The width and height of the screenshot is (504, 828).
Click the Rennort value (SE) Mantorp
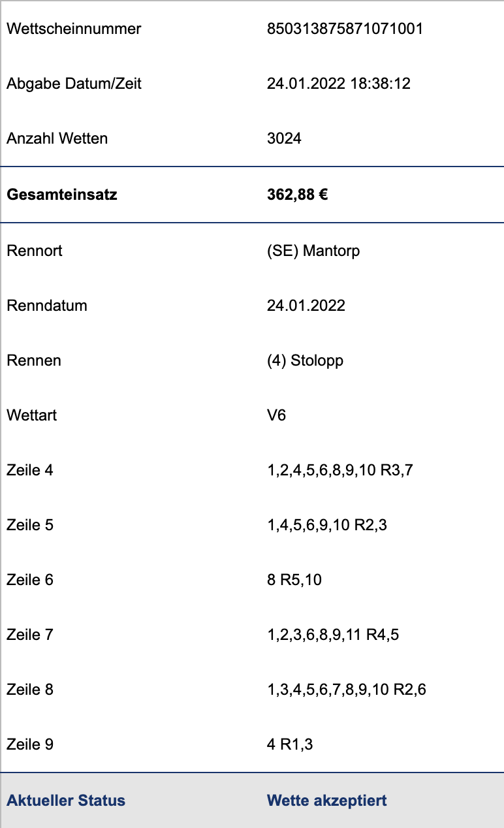(313, 251)
